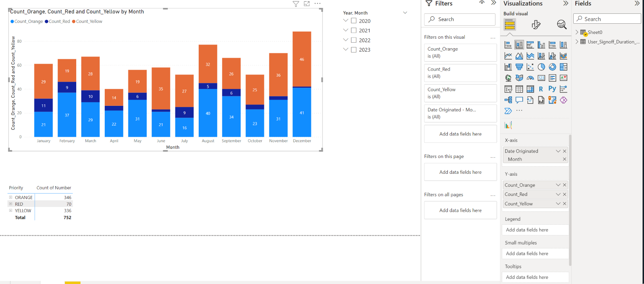
Task: Select the Power Apps visual
Action: (x=563, y=100)
